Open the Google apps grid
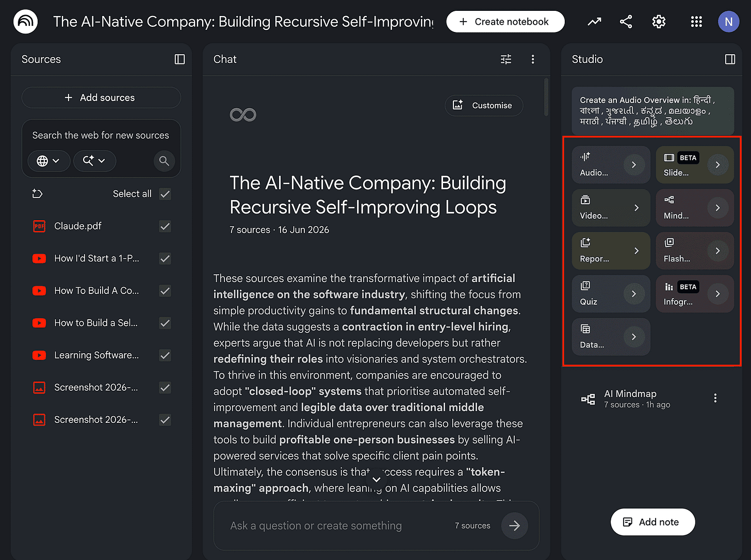This screenshot has width=751, height=560. (x=696, y=22)
